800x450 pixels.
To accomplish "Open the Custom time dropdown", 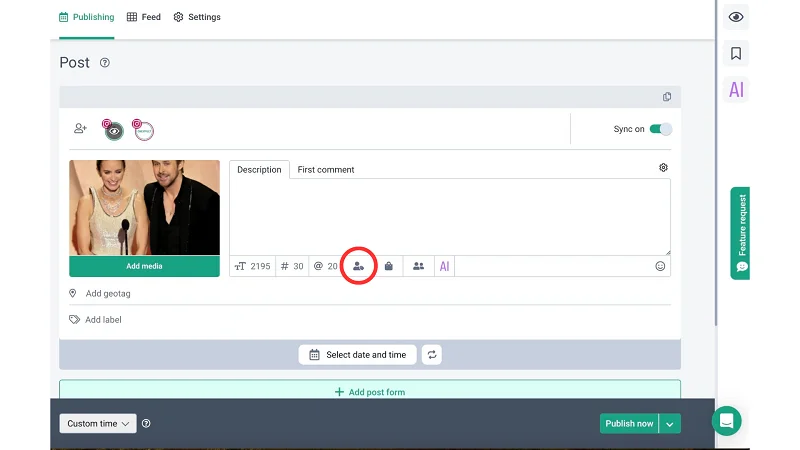I will pyautogui.click(x=97, y=424).
